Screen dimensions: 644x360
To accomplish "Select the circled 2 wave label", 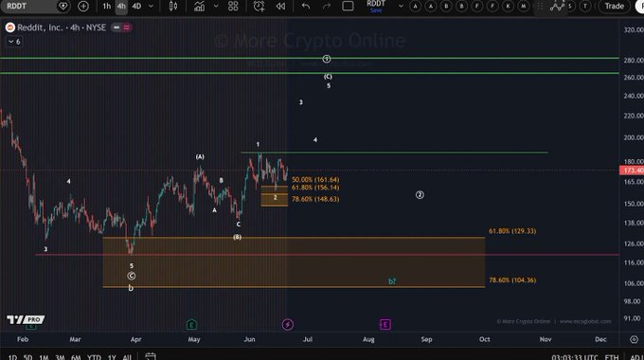I will click(x=420, y=195).
